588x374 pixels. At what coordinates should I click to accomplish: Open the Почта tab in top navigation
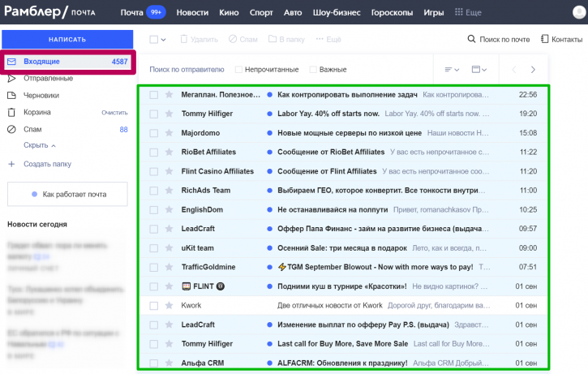point(131,12)
